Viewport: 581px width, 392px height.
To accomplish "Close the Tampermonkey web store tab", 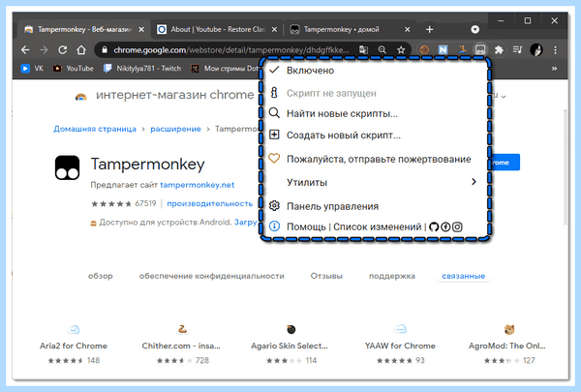I will click(x=141, y=29).
